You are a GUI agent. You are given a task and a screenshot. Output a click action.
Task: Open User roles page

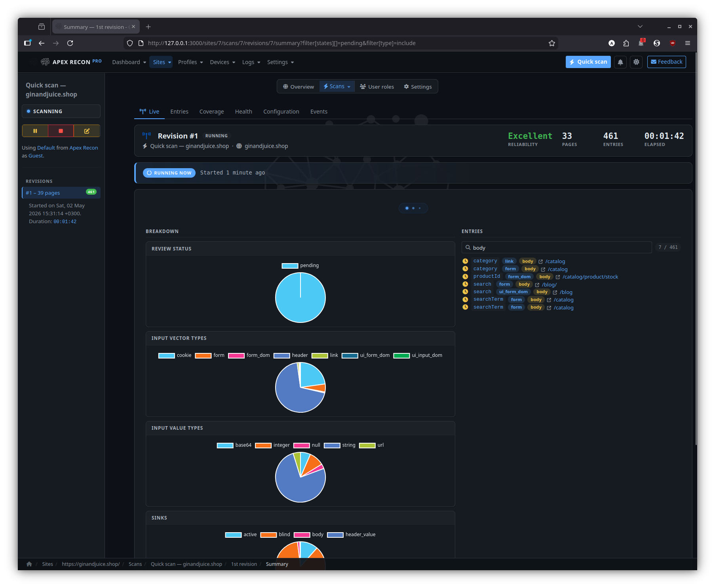(377, 87)
